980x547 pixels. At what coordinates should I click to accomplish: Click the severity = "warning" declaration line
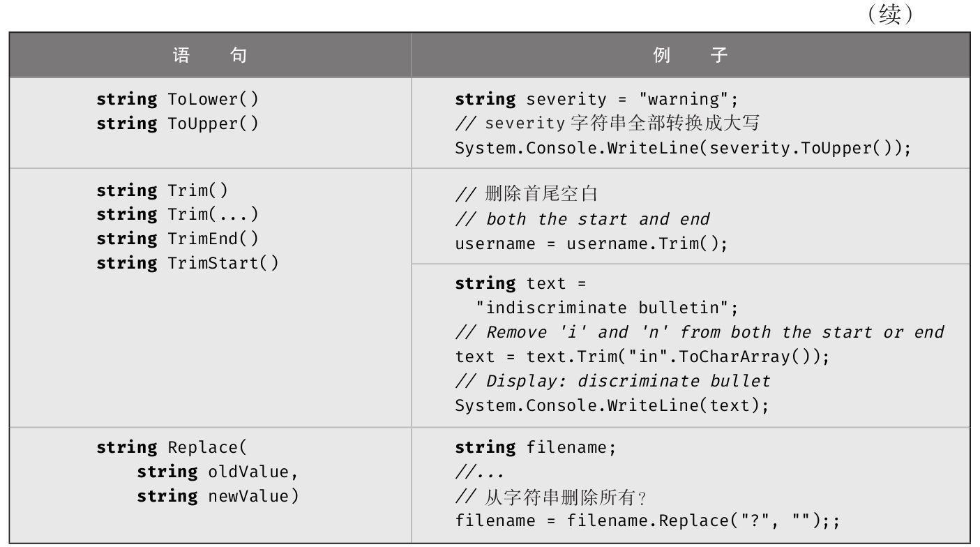(x=596, y=99)
